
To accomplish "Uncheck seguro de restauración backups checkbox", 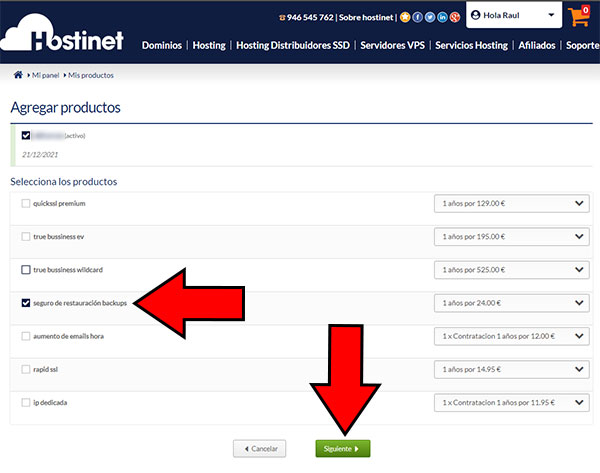I will [26, 303].
